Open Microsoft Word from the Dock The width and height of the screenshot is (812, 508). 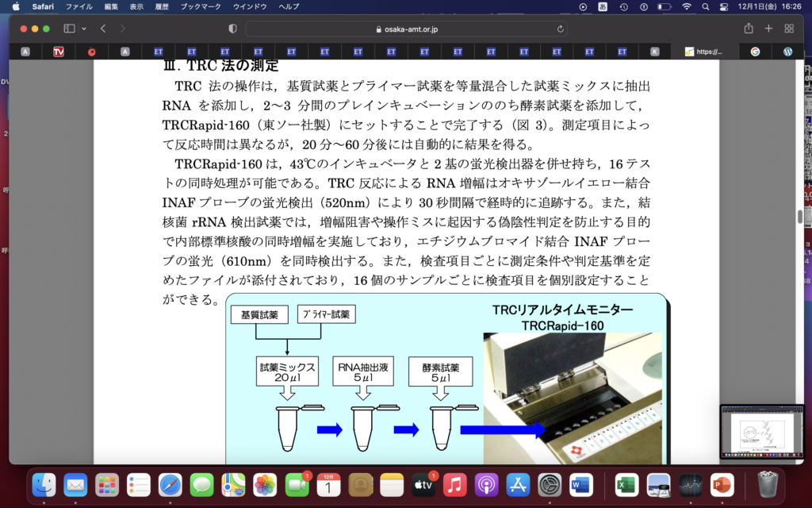581,483
